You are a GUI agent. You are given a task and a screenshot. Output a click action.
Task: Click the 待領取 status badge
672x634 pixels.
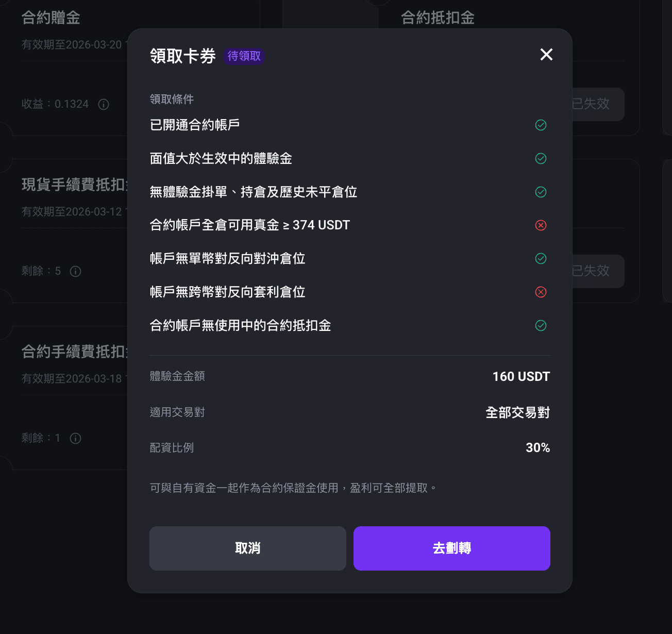(x=244, y=56)
